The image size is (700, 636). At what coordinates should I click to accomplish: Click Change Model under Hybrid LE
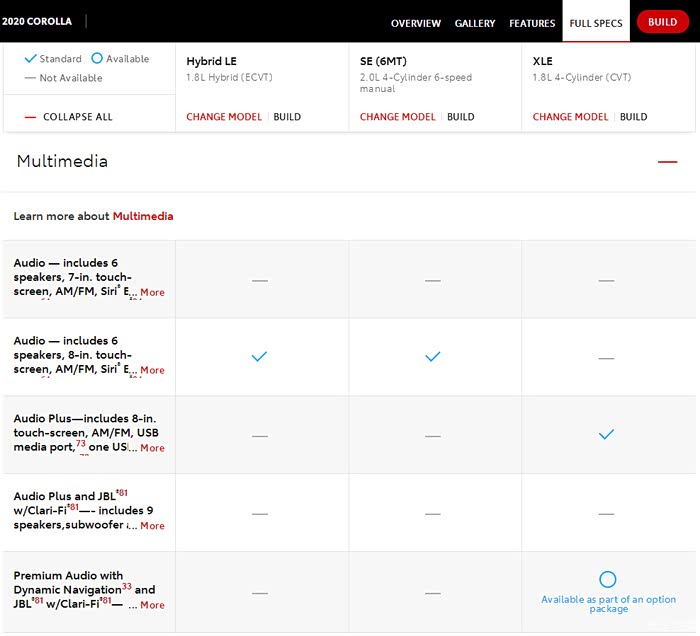(224, 117)
